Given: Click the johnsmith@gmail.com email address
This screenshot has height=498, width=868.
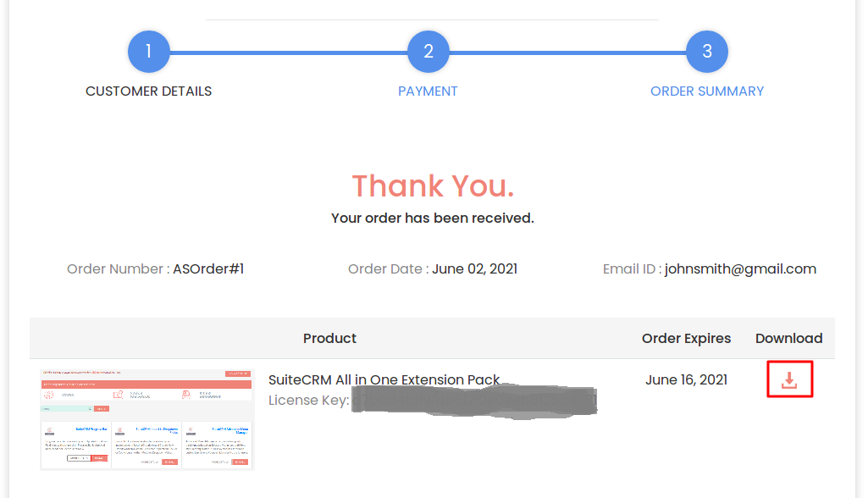Looking at the screenshot, I should click(x=740, y=268).
